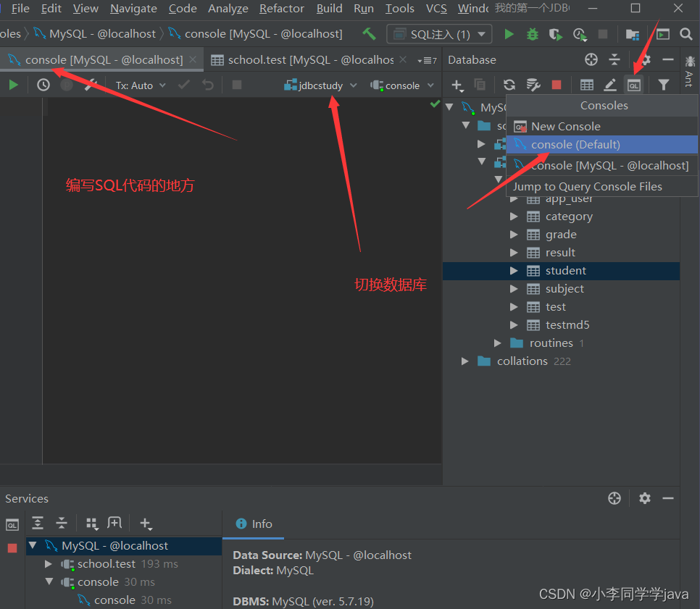Collapse all in the Database panel header
Screen dimensions: 700x609
tap(614, 59)
